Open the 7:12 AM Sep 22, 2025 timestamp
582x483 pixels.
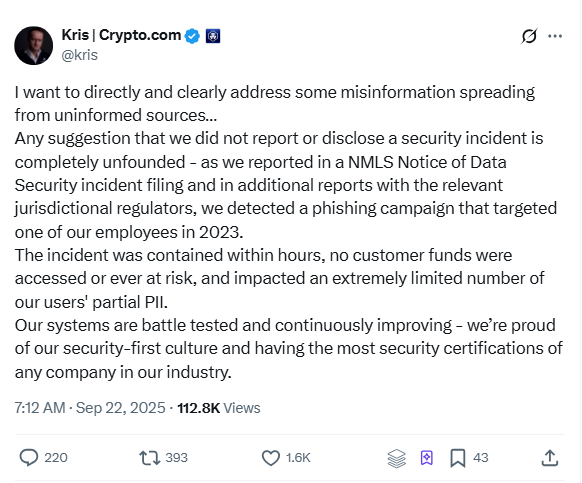tap(90, 408)
